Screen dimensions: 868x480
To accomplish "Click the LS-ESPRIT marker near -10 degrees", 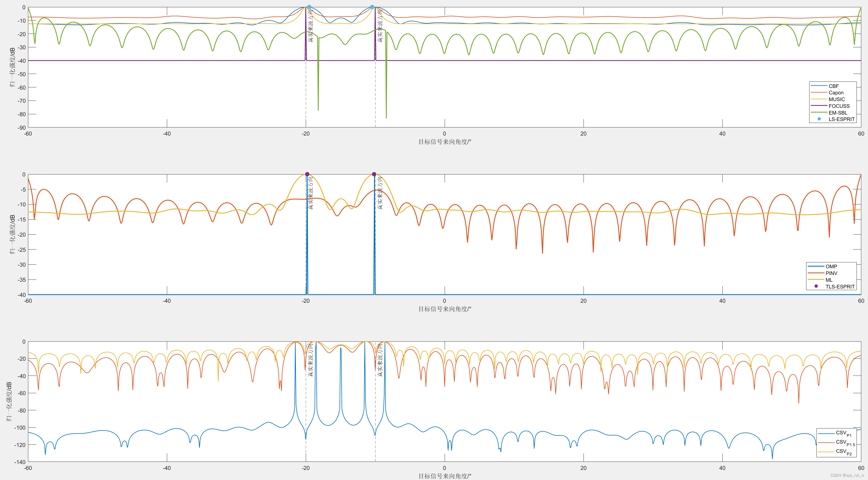I will pos(372,7).
